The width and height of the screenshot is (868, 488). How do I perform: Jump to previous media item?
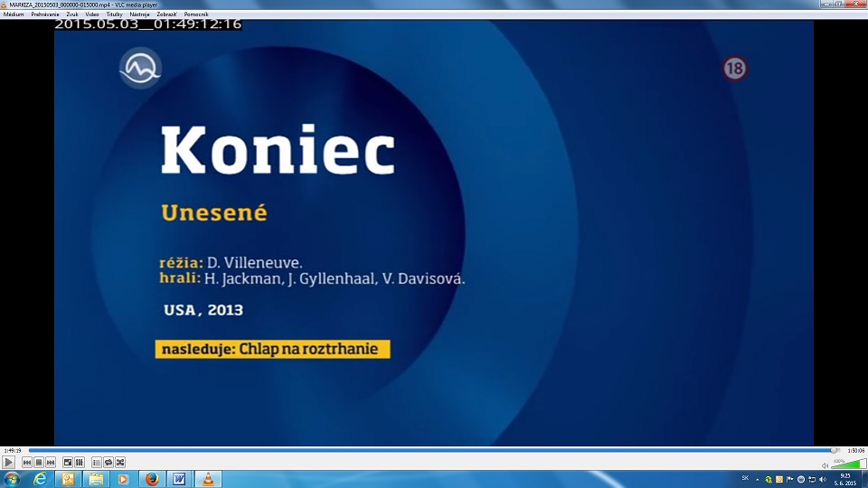27,463
